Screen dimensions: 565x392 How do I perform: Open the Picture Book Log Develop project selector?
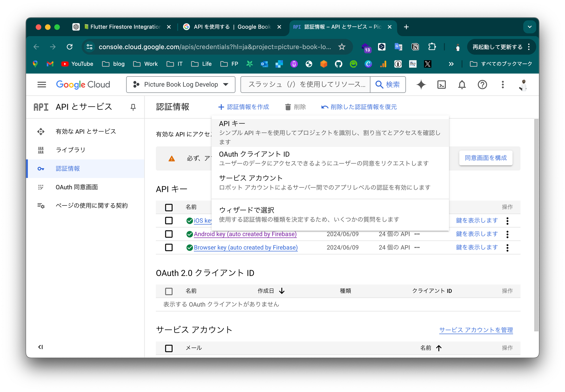(x=181, y=84)
